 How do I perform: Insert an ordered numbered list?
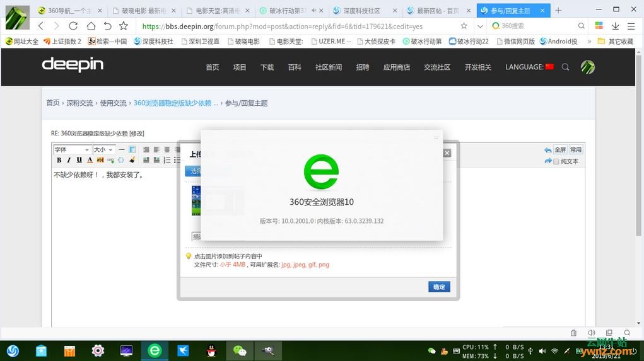[x=167, y=160]
